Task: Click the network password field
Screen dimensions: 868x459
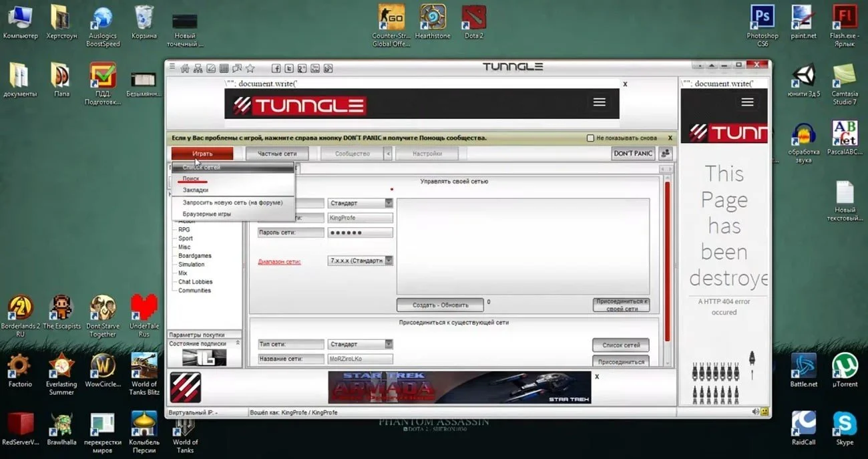Action: (360, 233)
